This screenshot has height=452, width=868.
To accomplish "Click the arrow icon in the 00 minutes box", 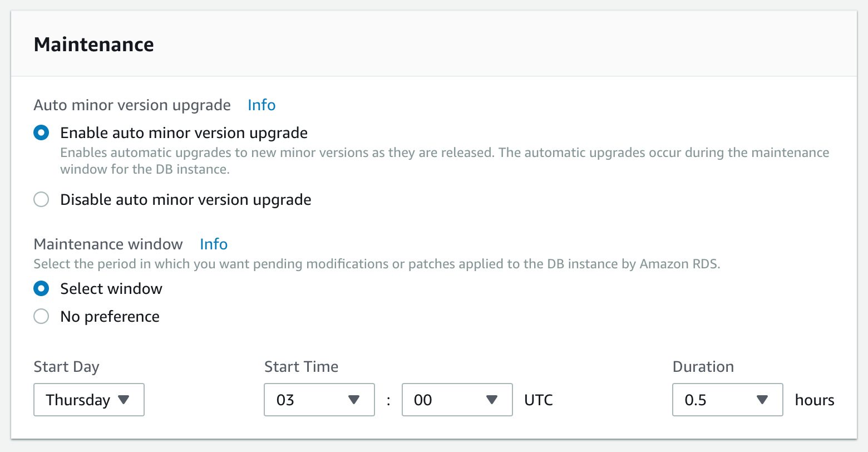I will click(x=491, y=400).
